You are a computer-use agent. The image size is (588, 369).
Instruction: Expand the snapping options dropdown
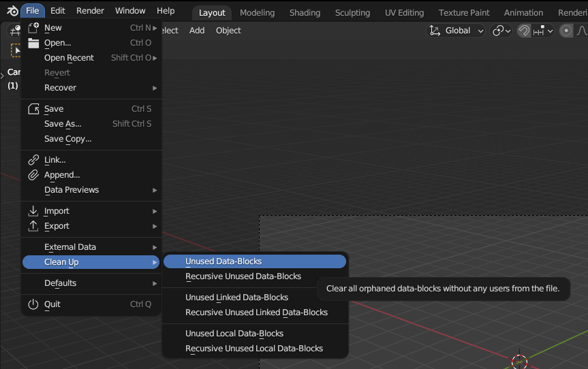click(x=544, y=31)
